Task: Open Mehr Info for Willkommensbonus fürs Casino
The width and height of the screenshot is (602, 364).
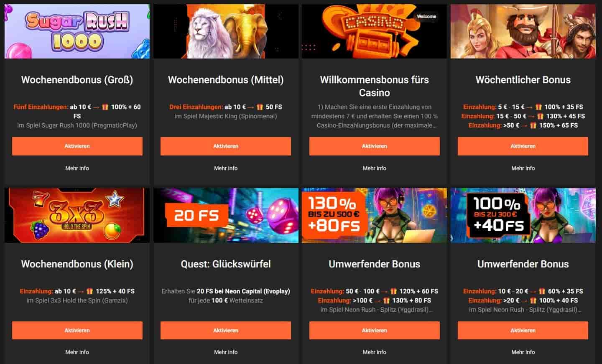Action: click(x=374, y=168)
